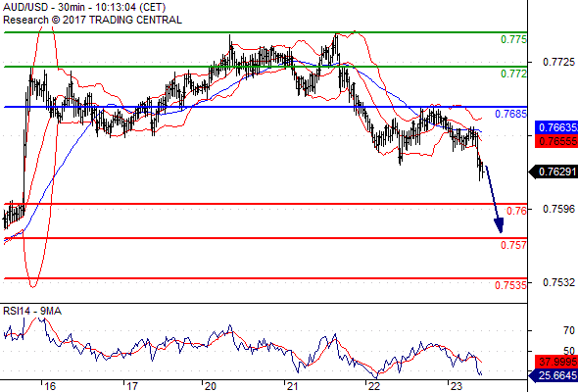
Task: Click the red 37.9995 RSI average tag
Action: click(556, 362)
